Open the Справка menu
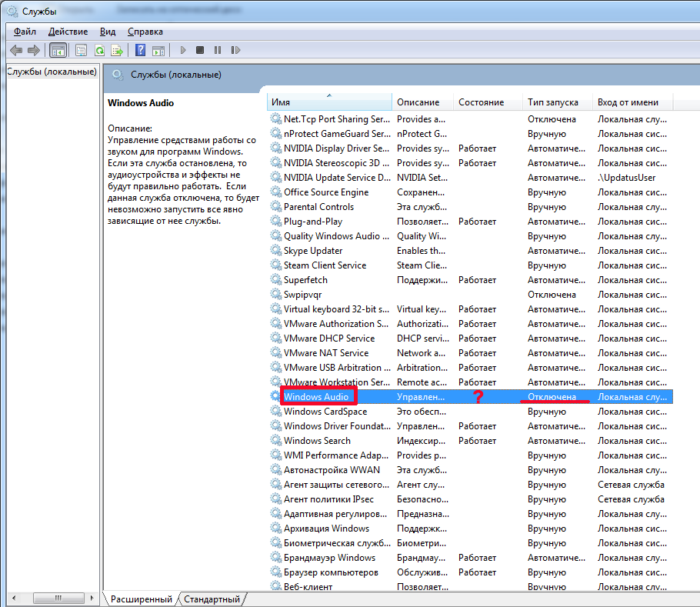 coord(145,32)
